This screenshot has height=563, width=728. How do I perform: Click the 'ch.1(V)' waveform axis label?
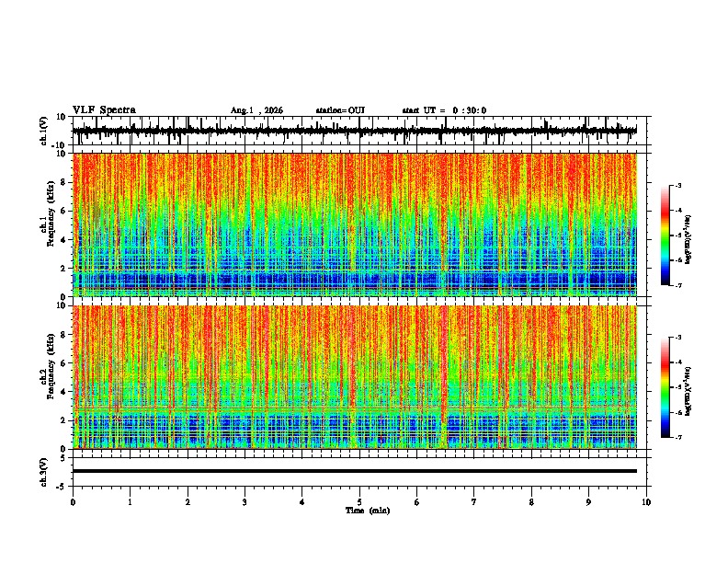[44, 131]
